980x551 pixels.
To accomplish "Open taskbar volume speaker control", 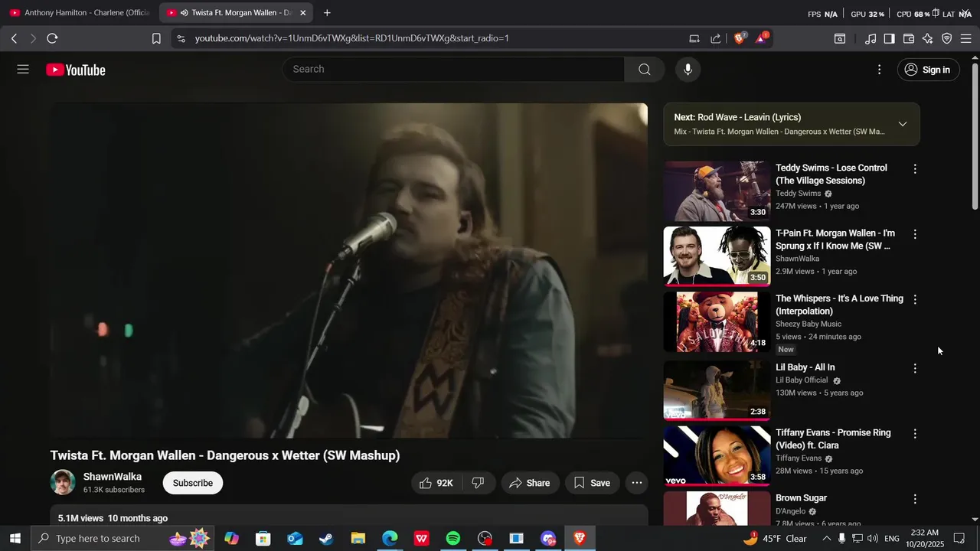I will pyautogui.click(x=874, y=539).
